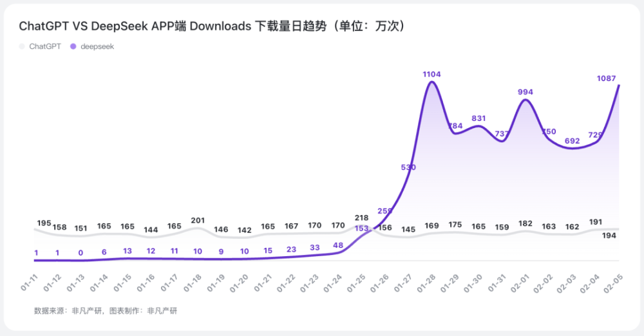Select the ChatGPT data label 175

455,225
